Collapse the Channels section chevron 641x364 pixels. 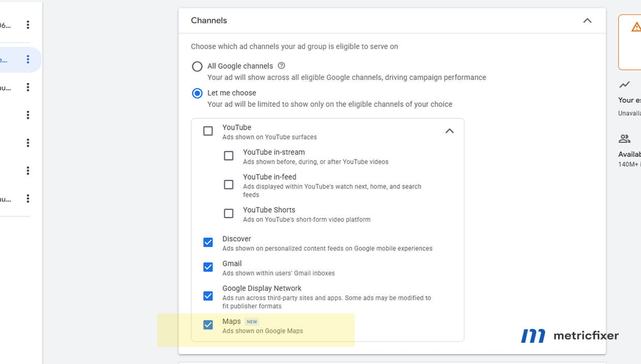tap(587, 21)
